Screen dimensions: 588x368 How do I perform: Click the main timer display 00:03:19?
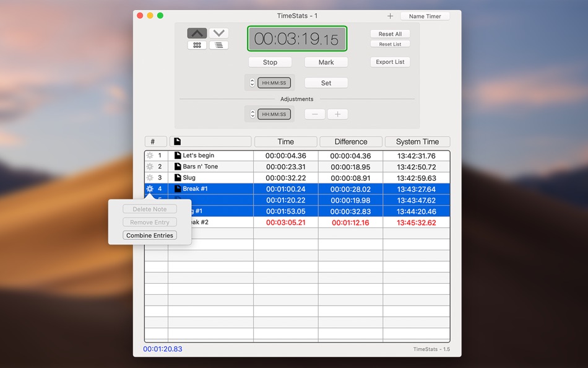click(297, 38)
